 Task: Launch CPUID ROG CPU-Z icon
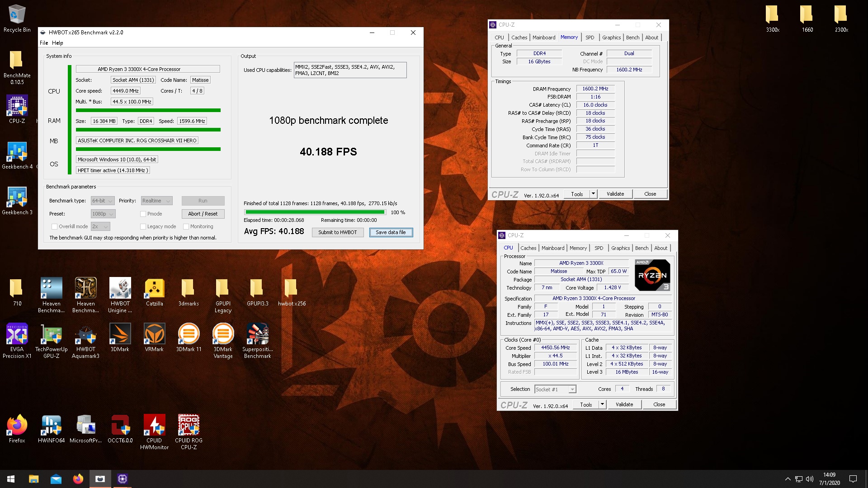coord(189,432)
